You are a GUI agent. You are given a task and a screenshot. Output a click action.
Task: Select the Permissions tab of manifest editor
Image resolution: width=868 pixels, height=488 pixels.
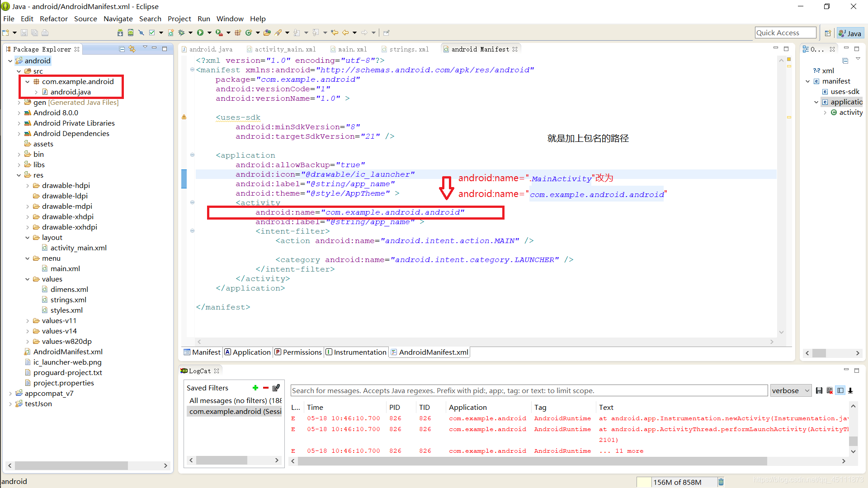(x=298, y=352)
